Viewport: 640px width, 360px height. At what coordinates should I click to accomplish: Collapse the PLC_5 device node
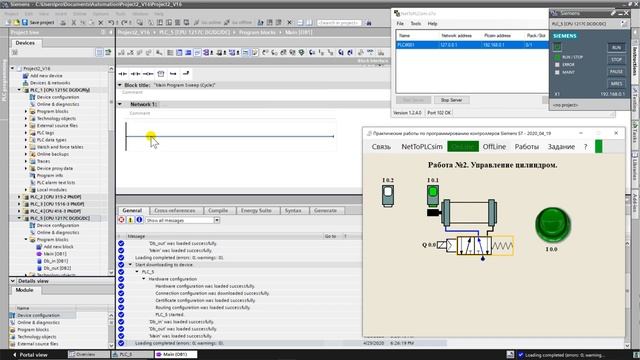pos(19,218)
